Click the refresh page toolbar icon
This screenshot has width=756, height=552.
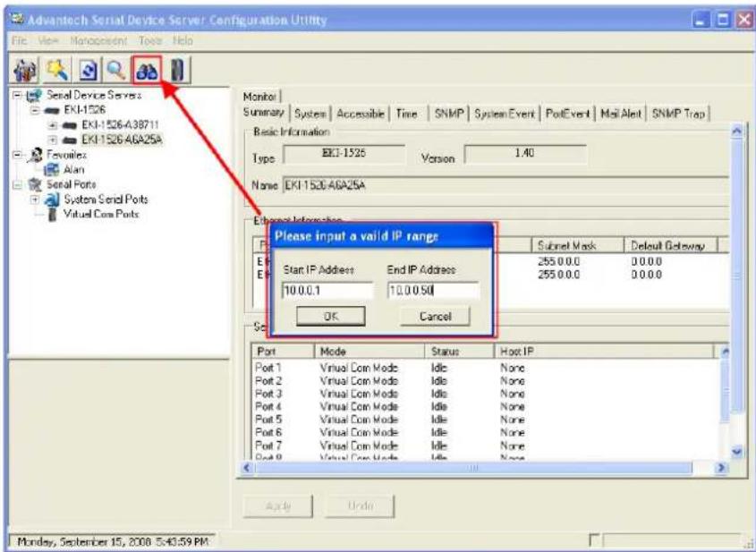point(89,72)
